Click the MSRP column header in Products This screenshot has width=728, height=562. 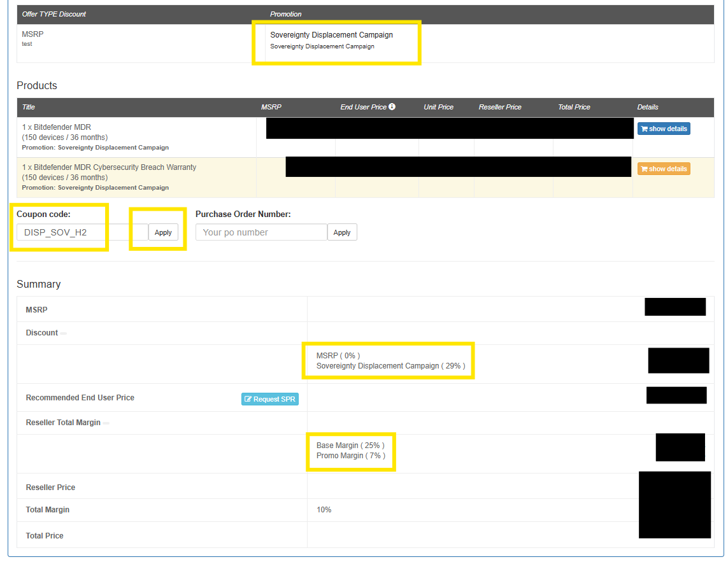[x=271, y=107]
